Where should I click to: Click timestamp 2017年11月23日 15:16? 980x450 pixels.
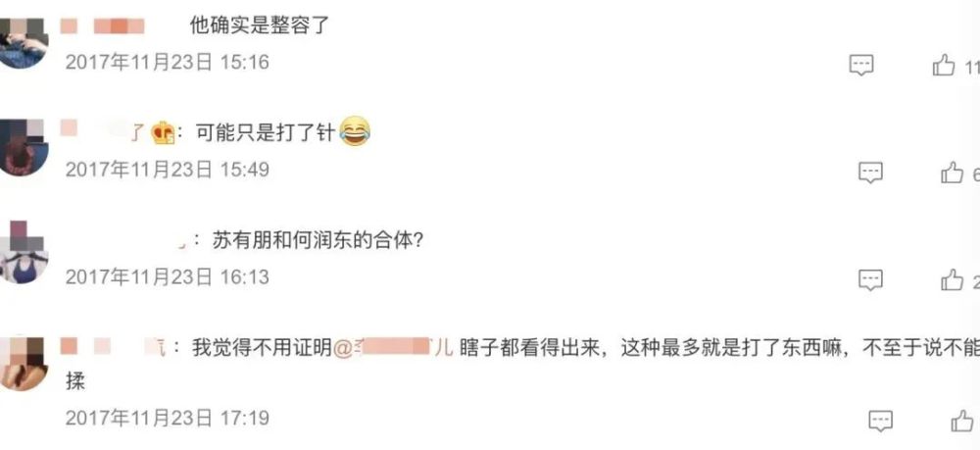[168, 62]
